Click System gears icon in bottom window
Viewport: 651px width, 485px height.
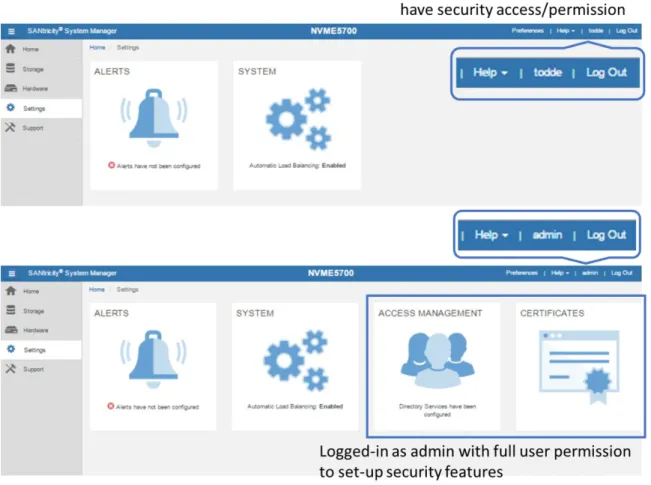296,360
